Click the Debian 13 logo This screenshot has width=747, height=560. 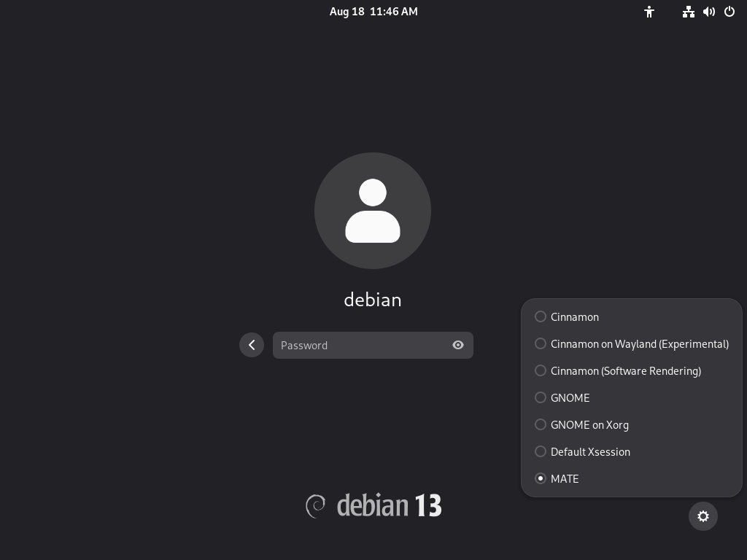(373, 505)
